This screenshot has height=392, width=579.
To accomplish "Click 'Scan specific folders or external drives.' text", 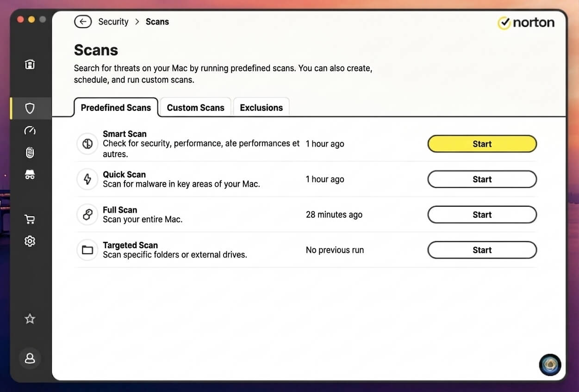I will (175, 255).
